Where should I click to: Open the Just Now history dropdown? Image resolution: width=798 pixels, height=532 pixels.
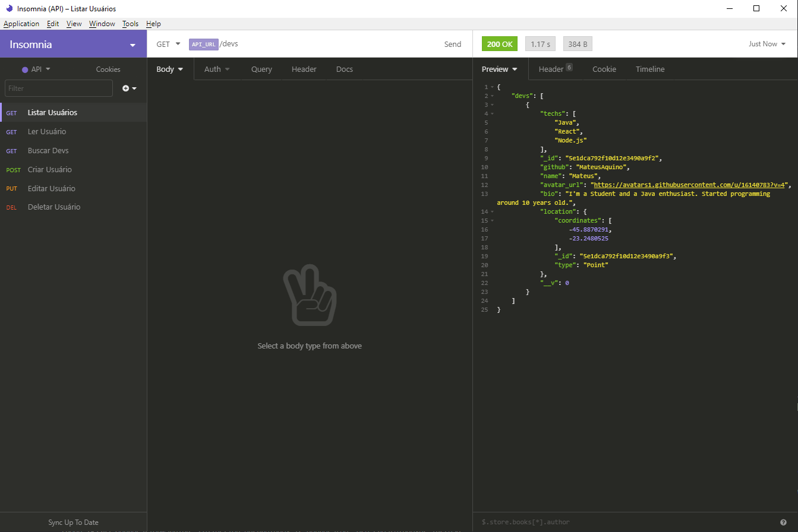tap(767, 44)
